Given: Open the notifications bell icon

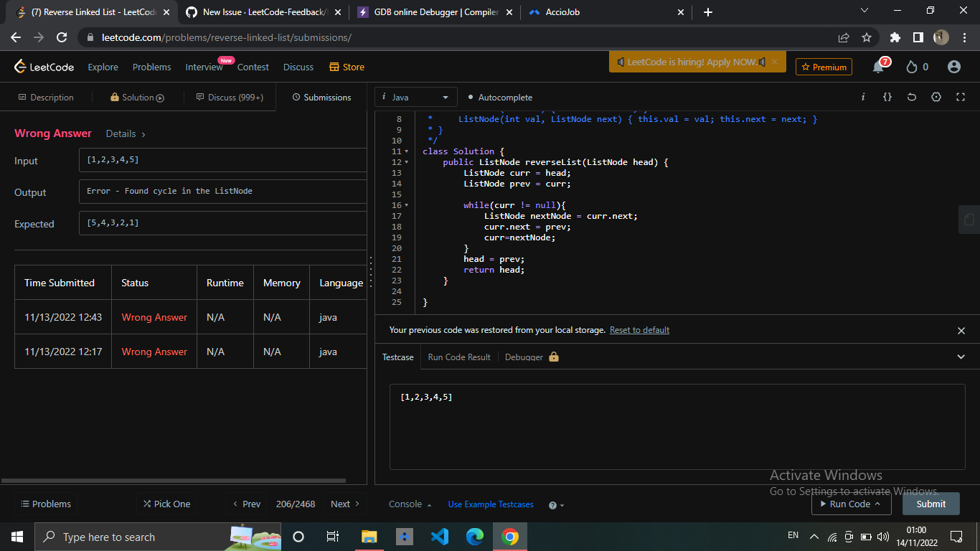Looking at the screenshot, I should pos(879,67).
